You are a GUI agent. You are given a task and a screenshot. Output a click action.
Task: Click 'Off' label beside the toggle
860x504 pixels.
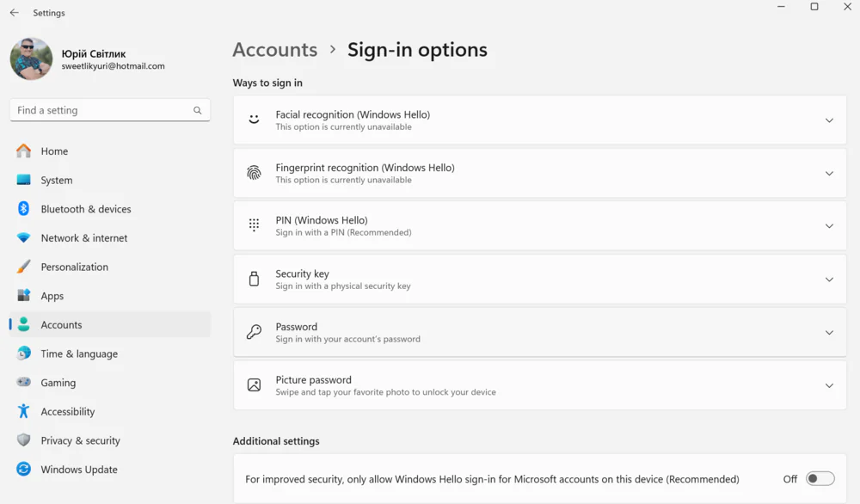(x=789, y=479)
